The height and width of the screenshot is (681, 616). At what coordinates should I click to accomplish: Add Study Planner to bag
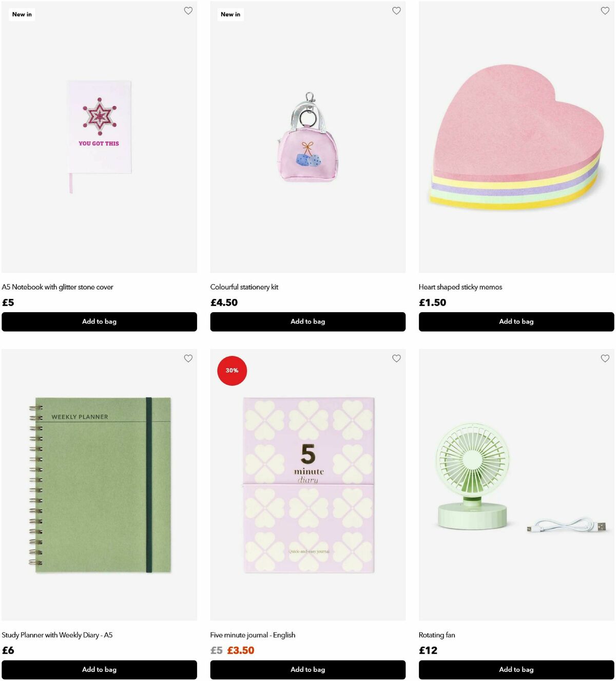(x=99, y=670)
